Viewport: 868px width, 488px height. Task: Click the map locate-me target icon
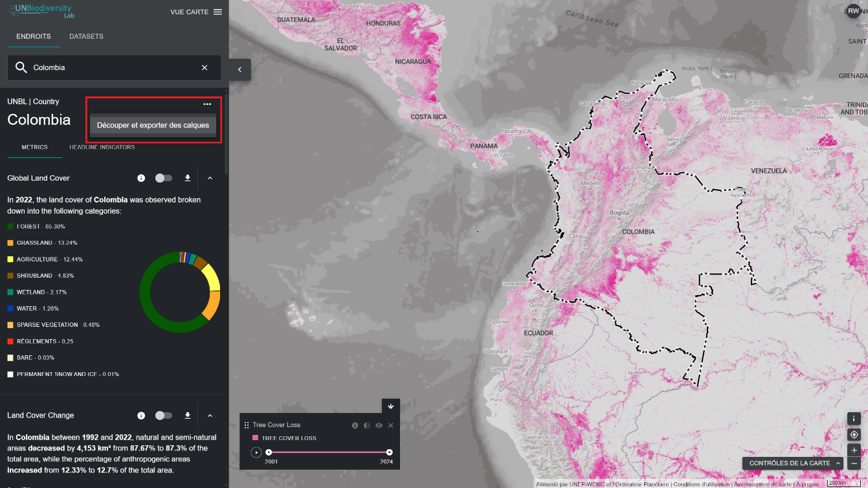[854, 435]
